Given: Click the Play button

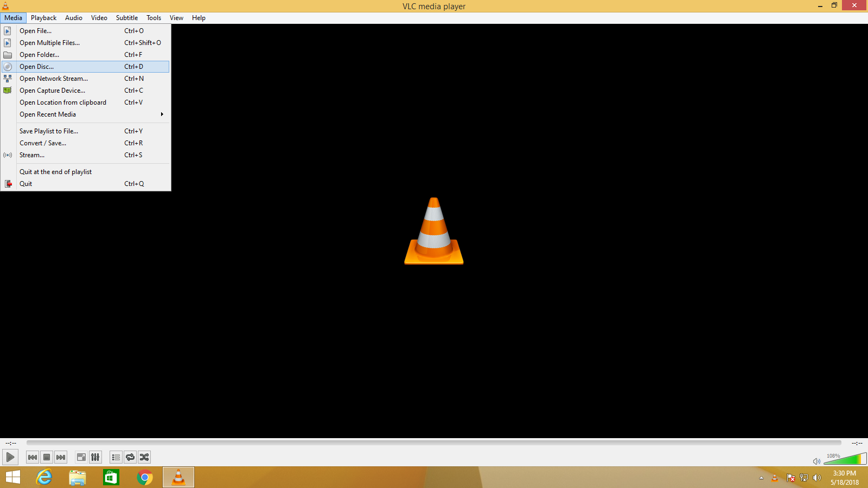Looking at the screenshot, I should coord(10,457).
